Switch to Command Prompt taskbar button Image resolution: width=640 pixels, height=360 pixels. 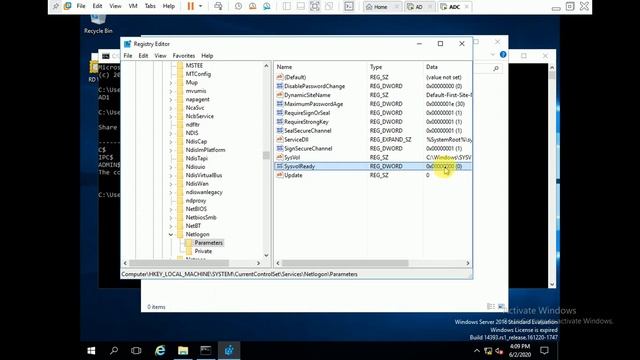click(x=206, y=351)
